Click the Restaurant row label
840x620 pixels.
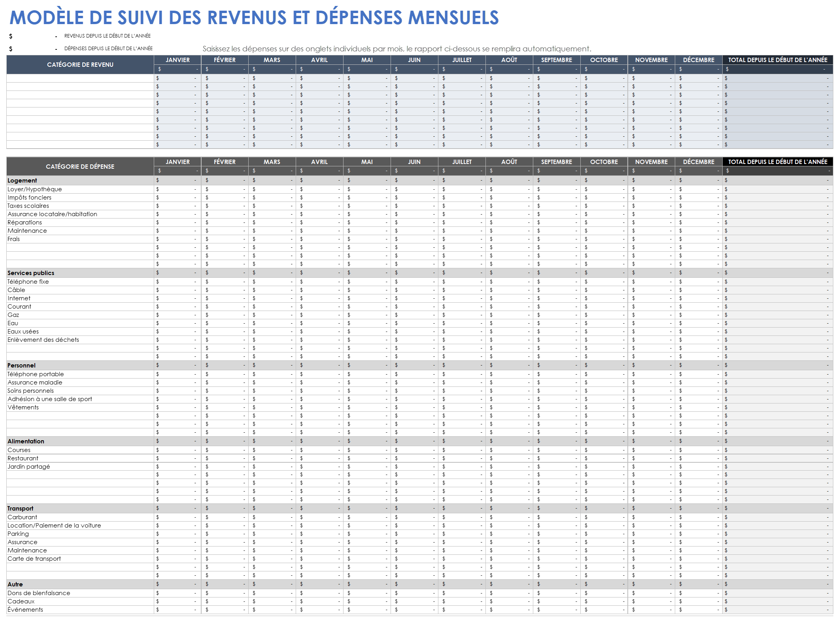click(x=23, y=458)
